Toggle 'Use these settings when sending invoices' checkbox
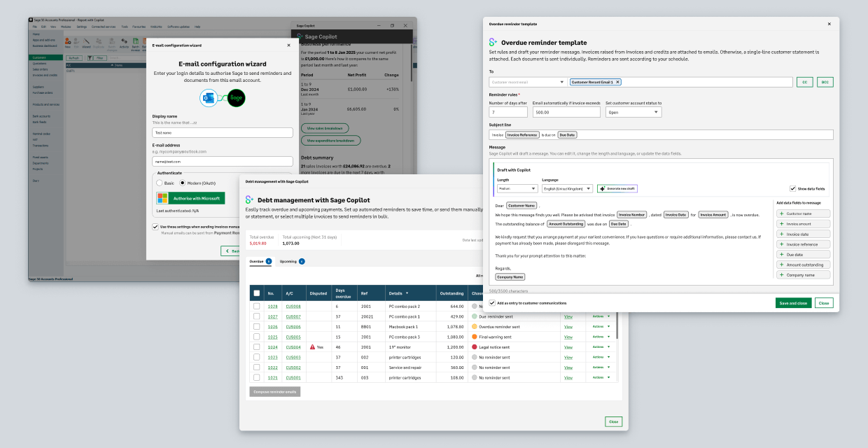This screenshot has width=868, height=448. (x=155, y=227)
